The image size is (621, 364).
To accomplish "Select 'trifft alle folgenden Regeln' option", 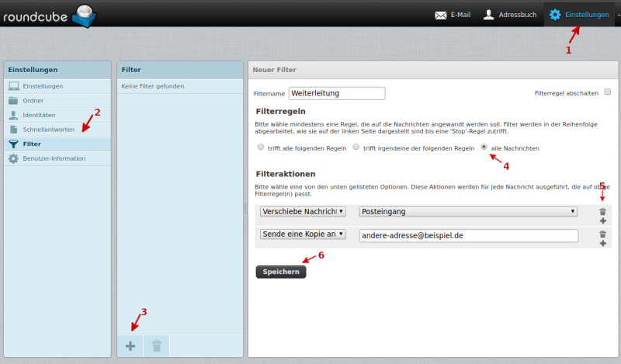I will point(261,147).
